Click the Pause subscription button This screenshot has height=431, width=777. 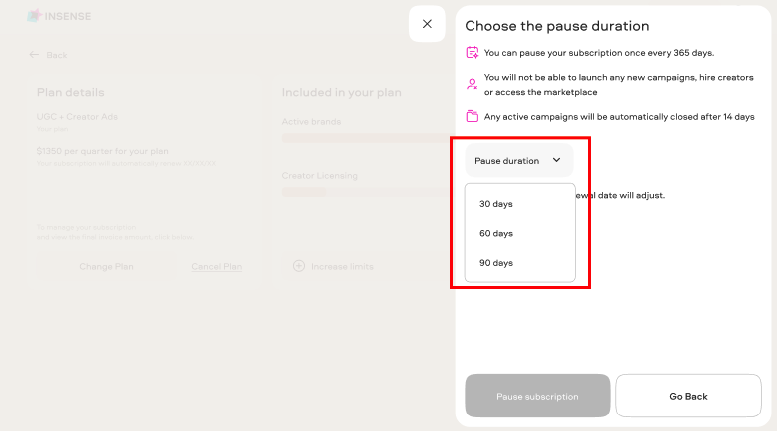pos(538,396)
